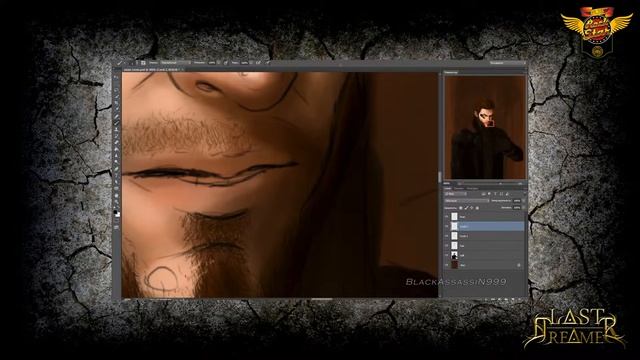Click the create new layer icon

coord(513,300)
